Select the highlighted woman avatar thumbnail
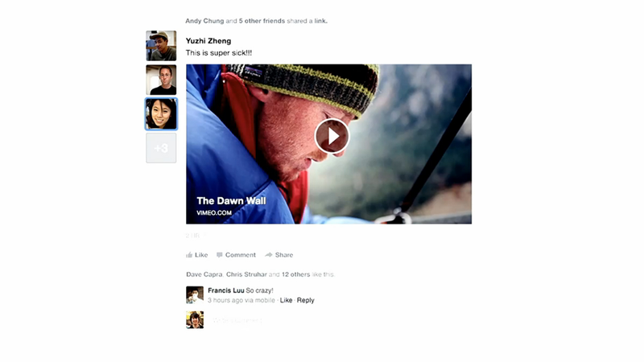The height and width of the screenshot is (362, 644). 161,113
